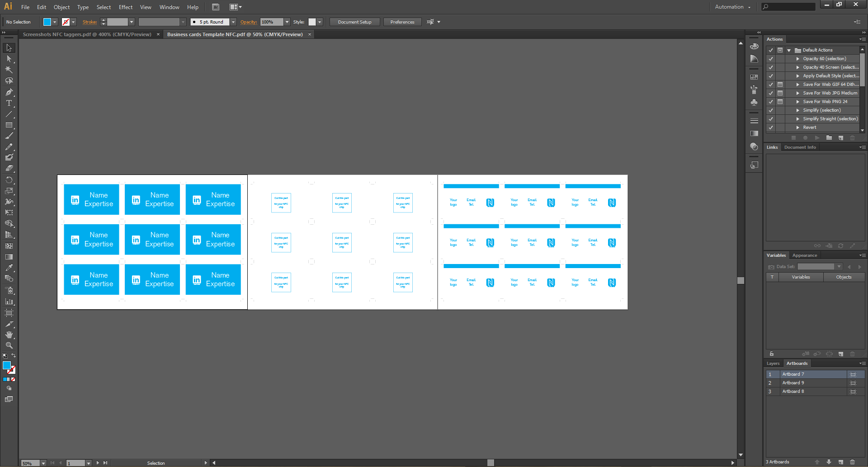Click the Stroke panel link
Image resolution: width=868 pixels, height=467 pixels.
90,22
